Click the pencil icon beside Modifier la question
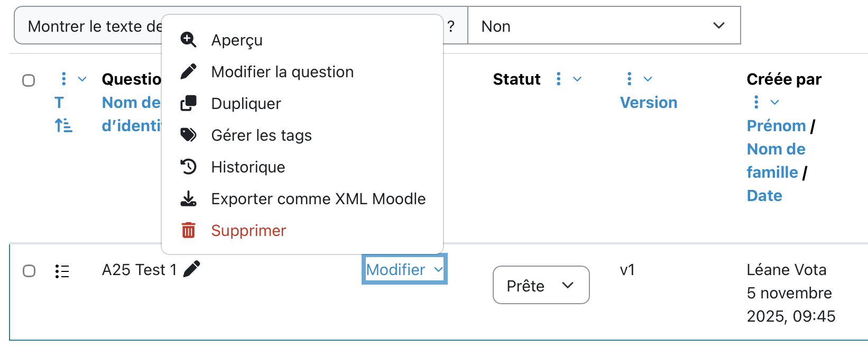Image resolution: width=868 pixels, height=346 pixels. pyautogui.click(x=188, y=71)
